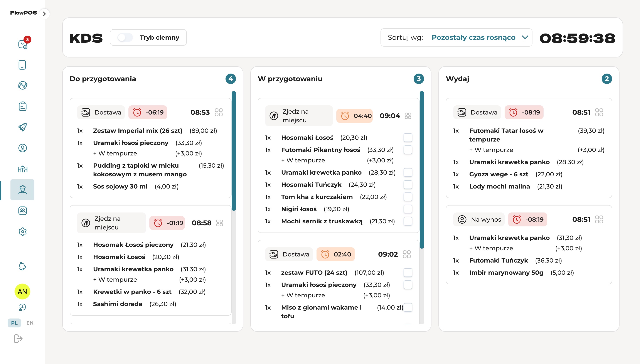The height and width of the screenshot is (364, 640).
Task: Open the restaurant tables sidebar icon
Action: click(x=22, y=169)
